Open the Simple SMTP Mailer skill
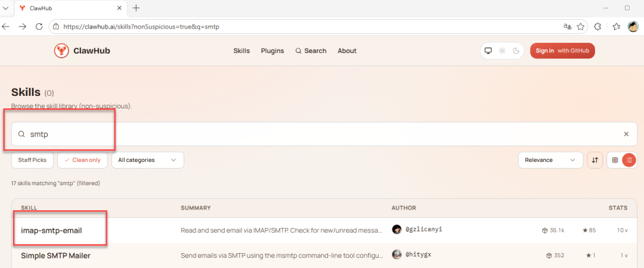 55,255
